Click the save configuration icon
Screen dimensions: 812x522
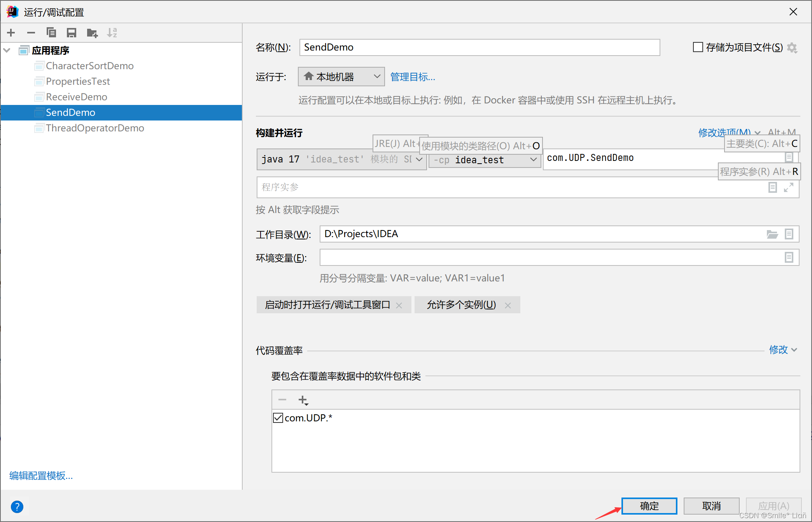tap(72, 33)
